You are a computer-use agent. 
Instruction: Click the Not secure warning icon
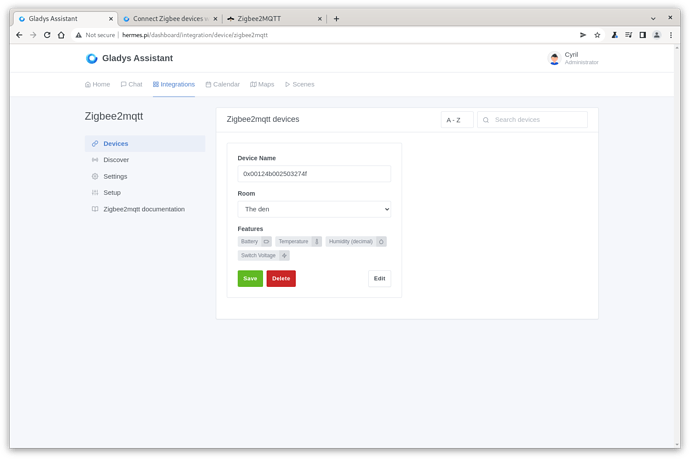point(78,35)
